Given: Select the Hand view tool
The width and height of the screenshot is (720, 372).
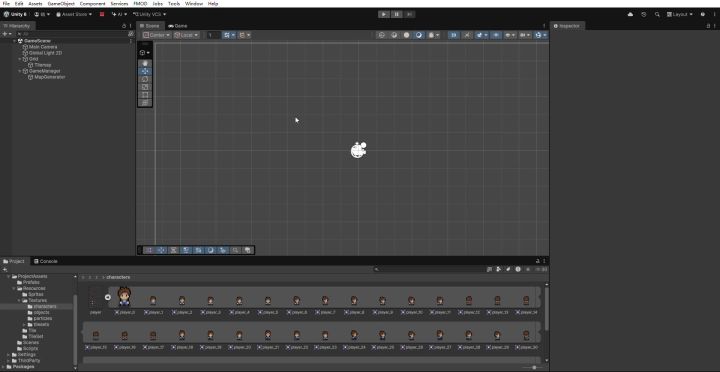Looking at the screenshot, I should [145, 63].
